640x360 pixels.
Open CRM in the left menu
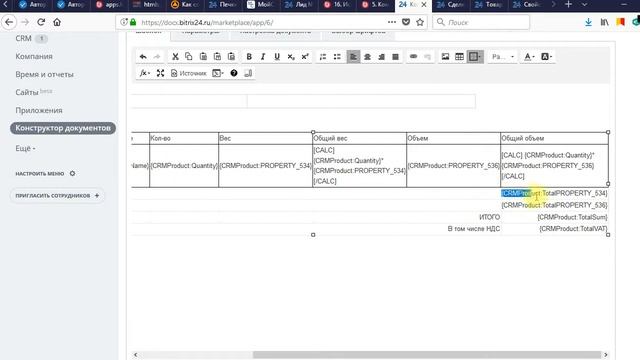pyautogui.click(x=23, y=38)
